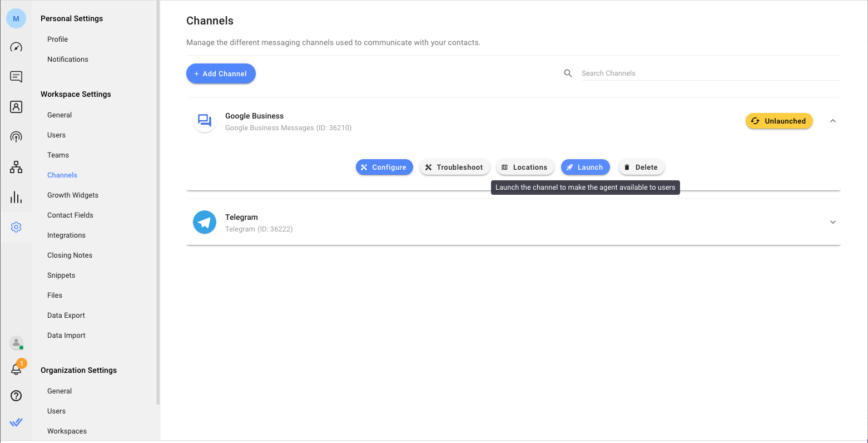The height and width of the screenshot is (443, 868).
Task: Open the Dashboard speedometer icon
Action: point(16,47)
